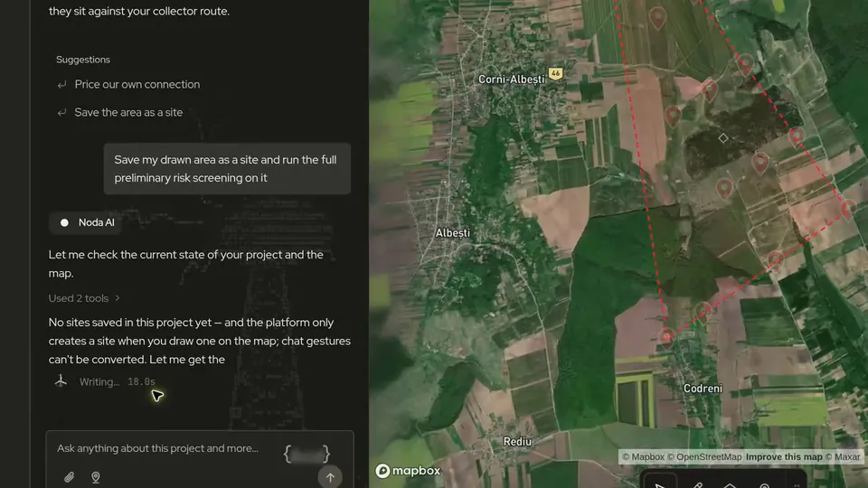Expand the 'Used 2 tools' details
This screenshot has height=488, width=868.
pyautogui.click(x=84, y=298)
